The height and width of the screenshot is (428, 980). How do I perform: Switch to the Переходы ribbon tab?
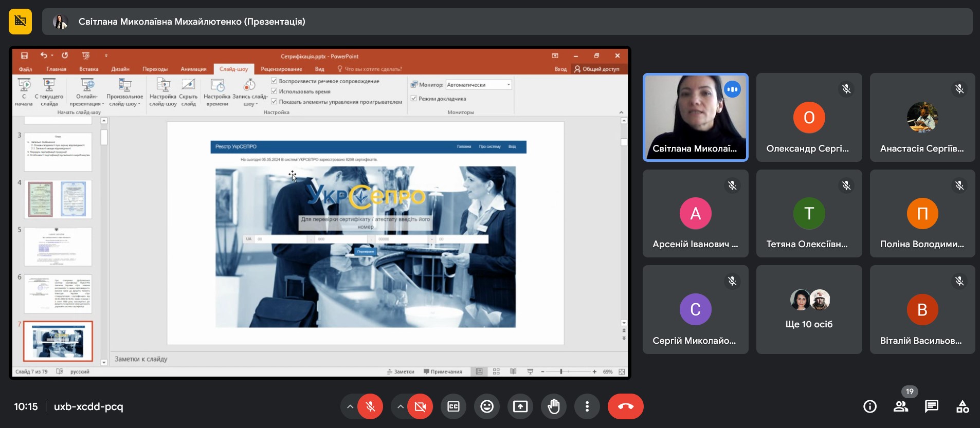click(x=155, y=69)
